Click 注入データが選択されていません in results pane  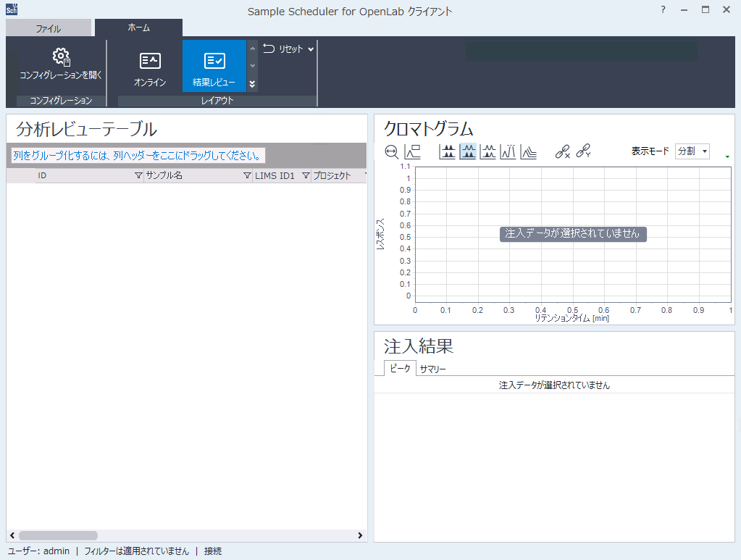(554, 385)
